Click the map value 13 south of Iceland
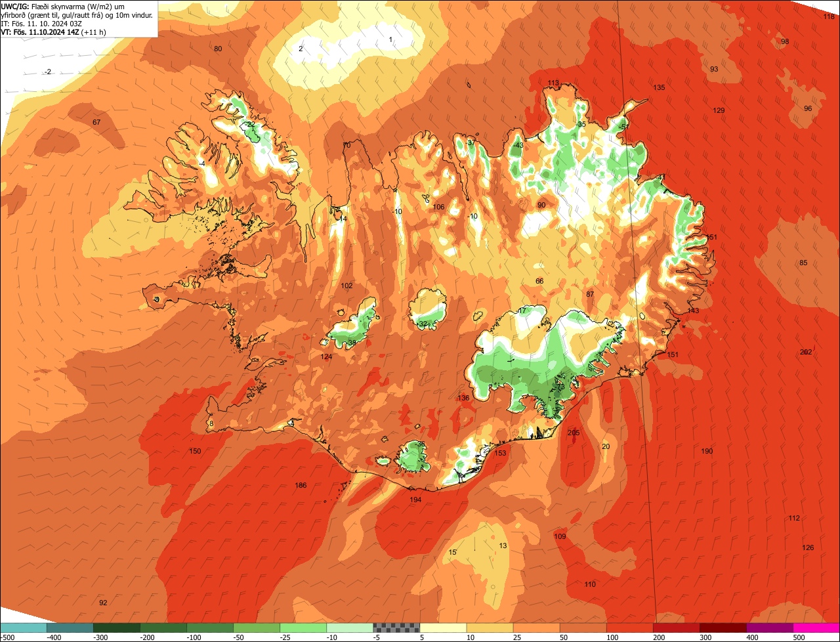 (503, 546)
